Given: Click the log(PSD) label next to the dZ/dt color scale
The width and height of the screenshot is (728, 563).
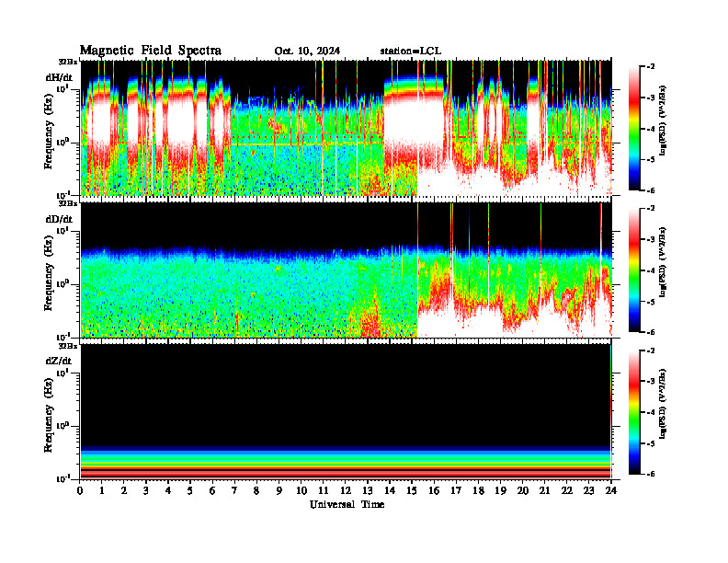Looking at the screenshot, I should [663, 404].
